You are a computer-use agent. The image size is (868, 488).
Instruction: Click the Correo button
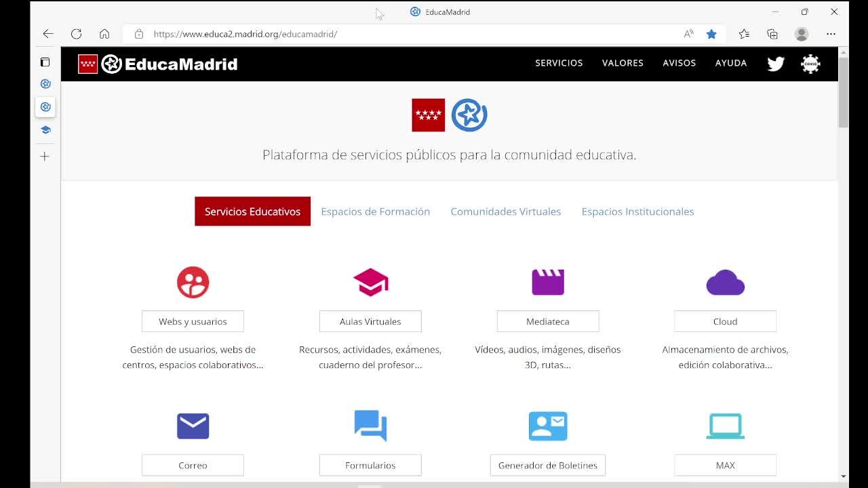tap(193, 465)
